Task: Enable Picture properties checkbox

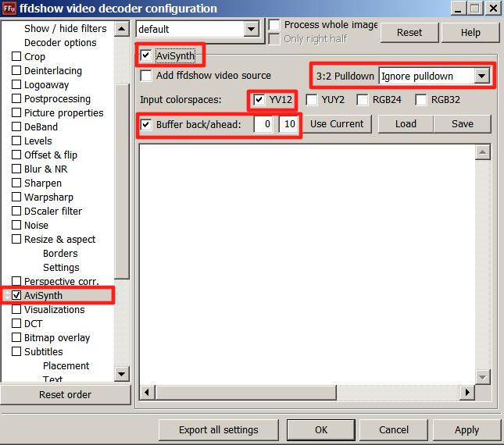Action: (x=16, y=112)
